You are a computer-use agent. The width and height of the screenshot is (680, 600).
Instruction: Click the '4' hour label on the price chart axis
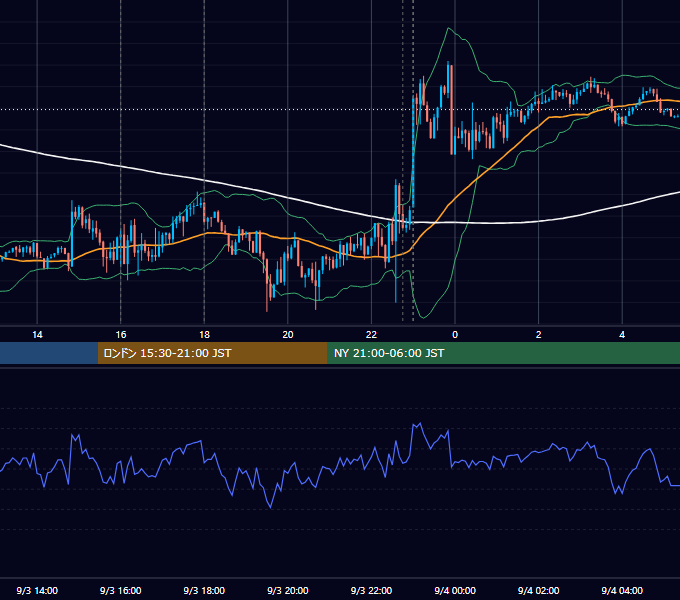[x=622, y=335]
